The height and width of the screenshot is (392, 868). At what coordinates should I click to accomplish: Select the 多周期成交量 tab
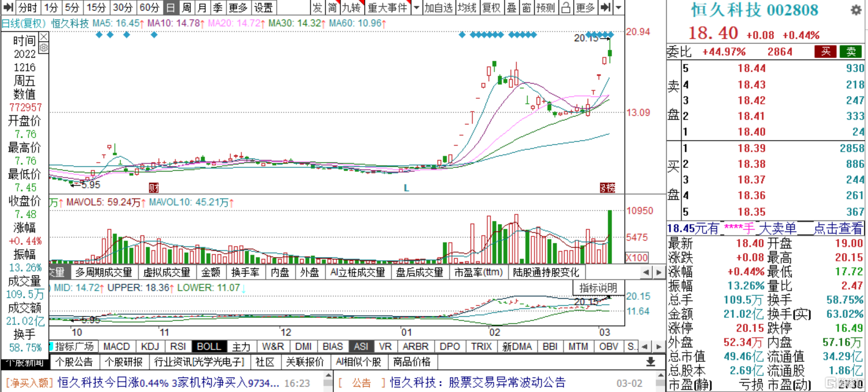click(x=104, y=272)
